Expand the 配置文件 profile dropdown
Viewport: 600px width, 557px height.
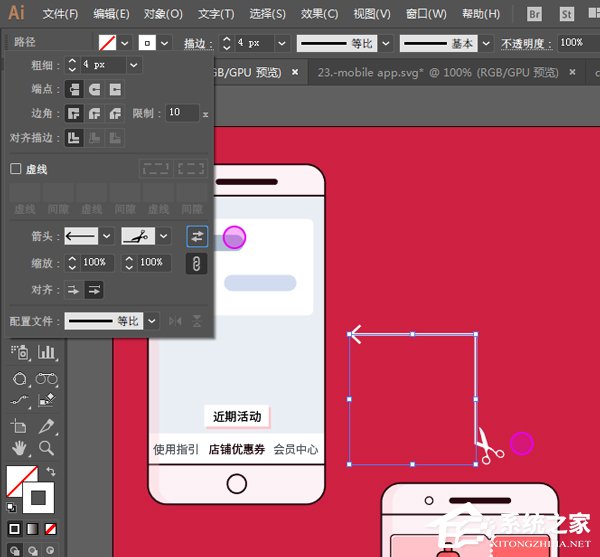click(x=151, y=321)
